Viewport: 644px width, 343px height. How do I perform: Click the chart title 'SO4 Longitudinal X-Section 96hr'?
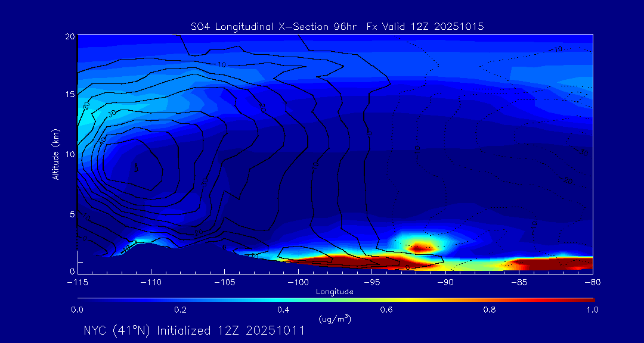coord(274,27)
